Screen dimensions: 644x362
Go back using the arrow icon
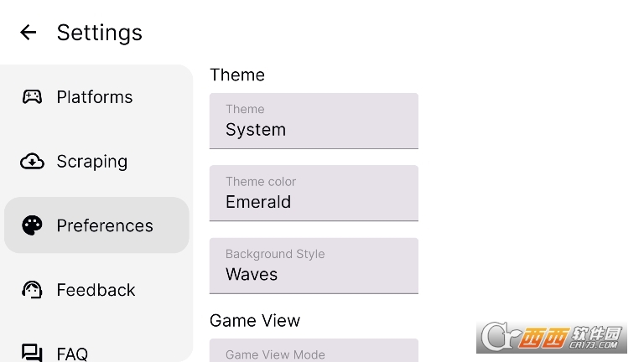click(x=29, y=32)
